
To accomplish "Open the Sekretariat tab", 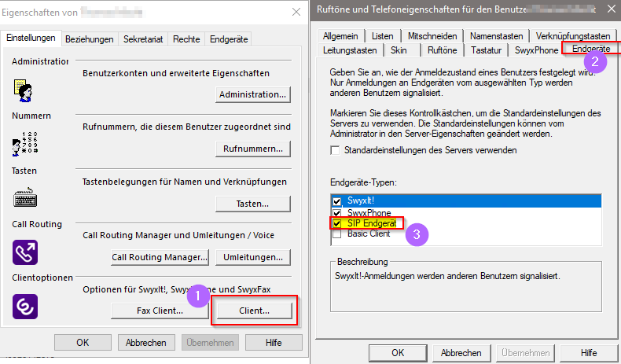I will [x=143, y=39].
